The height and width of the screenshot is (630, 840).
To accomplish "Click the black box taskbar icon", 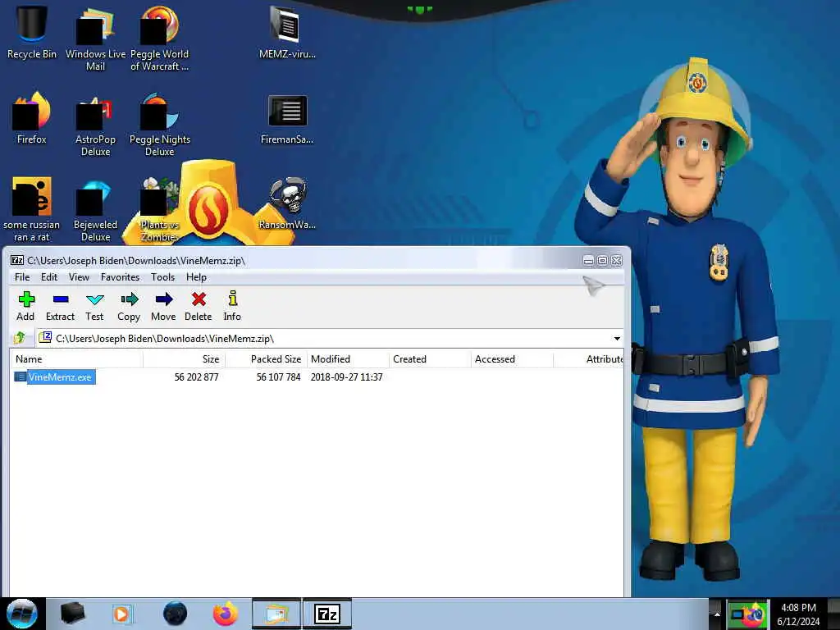I will click(72, 614).
